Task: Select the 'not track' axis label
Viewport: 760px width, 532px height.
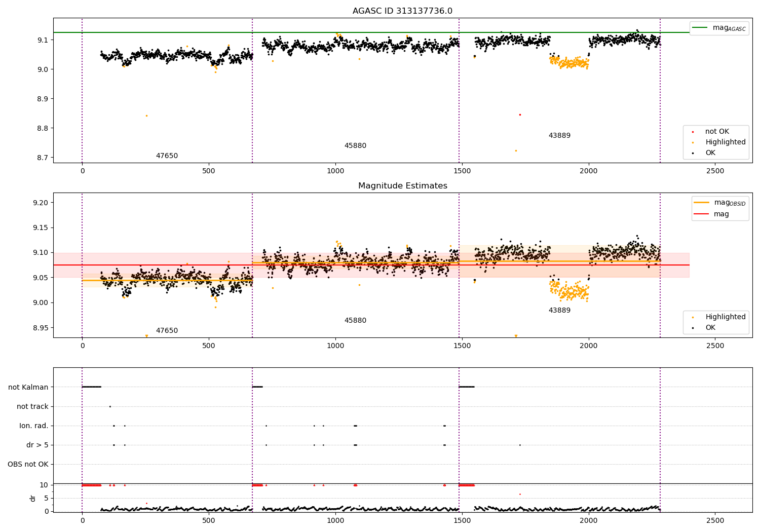Action: tap(32, 407)
